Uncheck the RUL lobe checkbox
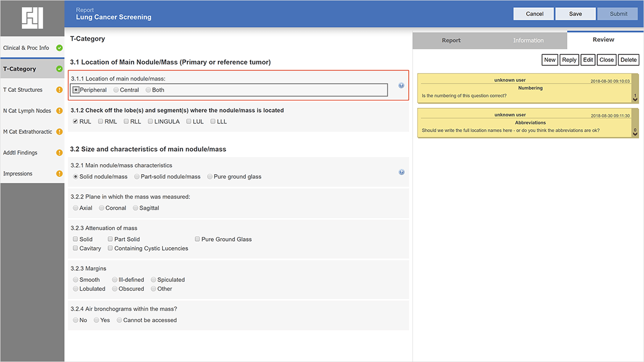This screenshot has width=644, height=362. pyautogui.click(x=76, y=122)
